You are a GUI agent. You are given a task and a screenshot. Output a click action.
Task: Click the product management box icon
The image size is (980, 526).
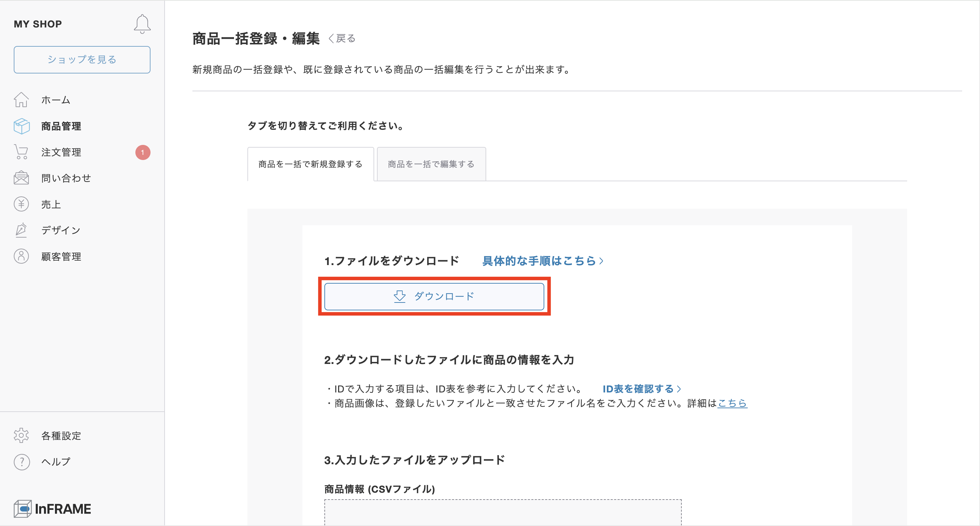[x=21, y=126]
